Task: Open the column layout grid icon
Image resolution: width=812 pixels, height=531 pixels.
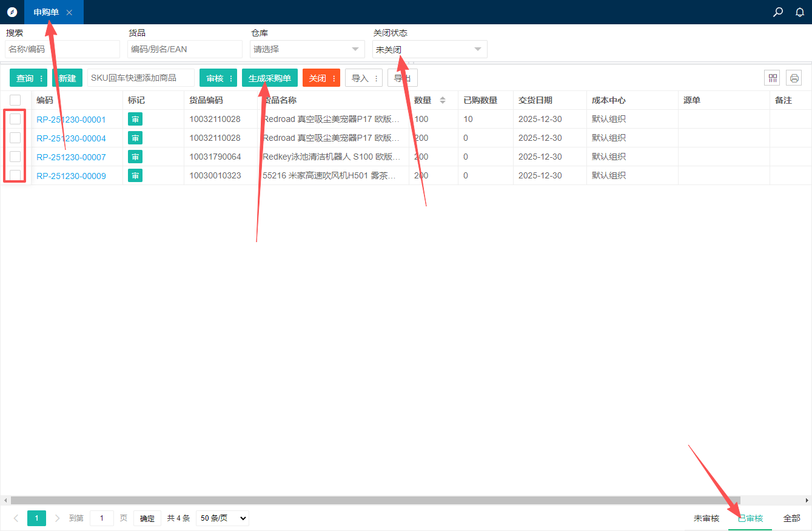Action: (x=773, y=78)
